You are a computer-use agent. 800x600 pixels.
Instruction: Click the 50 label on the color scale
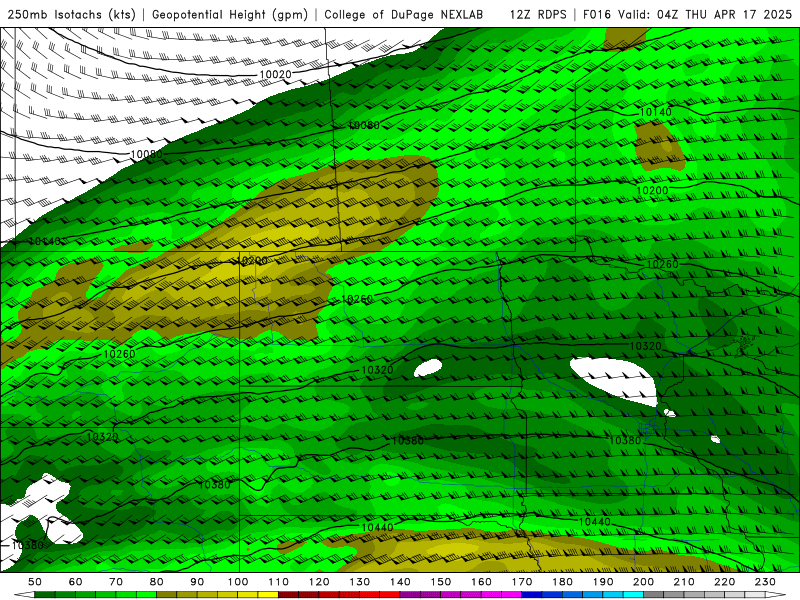pos(35,582)
